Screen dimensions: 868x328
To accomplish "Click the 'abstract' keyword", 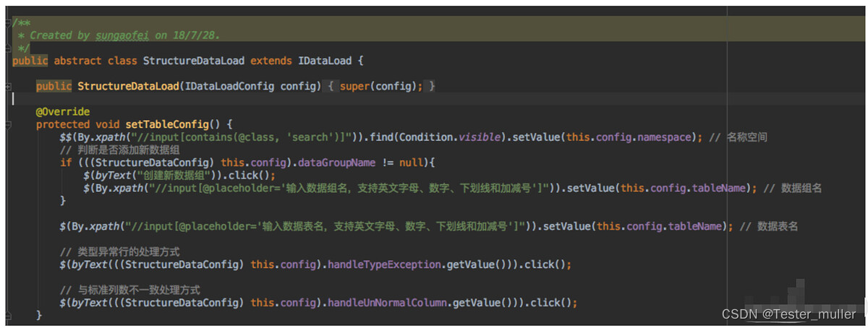I will (77, 60).
